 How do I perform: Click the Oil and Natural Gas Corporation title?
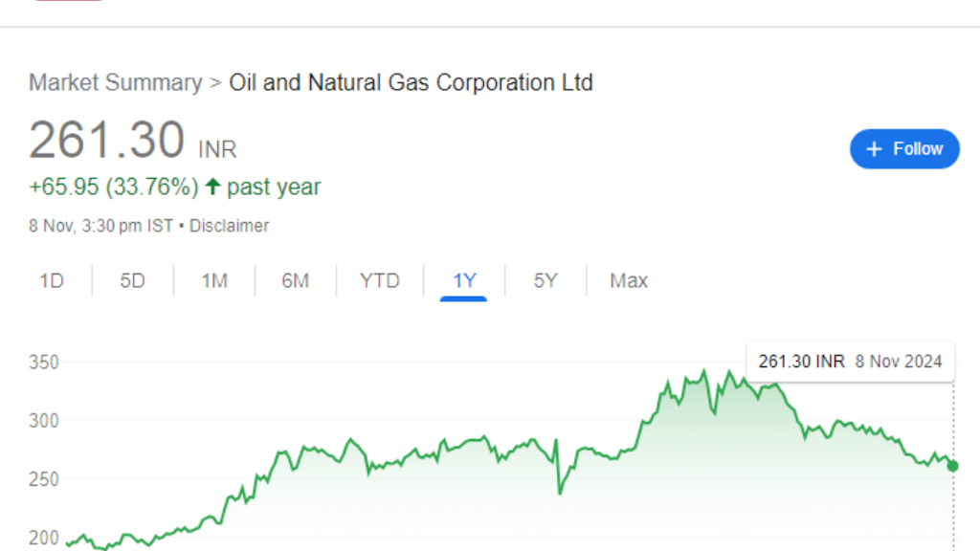(411, 82)
